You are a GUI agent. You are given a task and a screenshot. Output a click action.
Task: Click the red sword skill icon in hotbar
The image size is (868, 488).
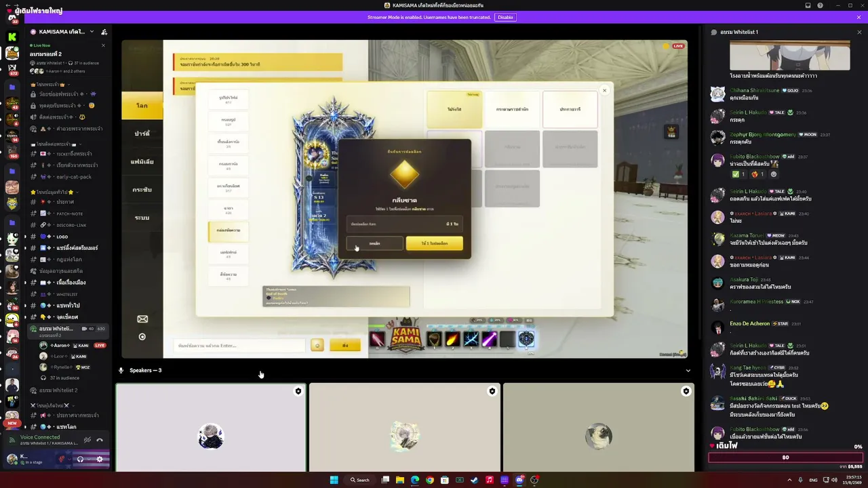pyautogui.click(x=378, y=339)
